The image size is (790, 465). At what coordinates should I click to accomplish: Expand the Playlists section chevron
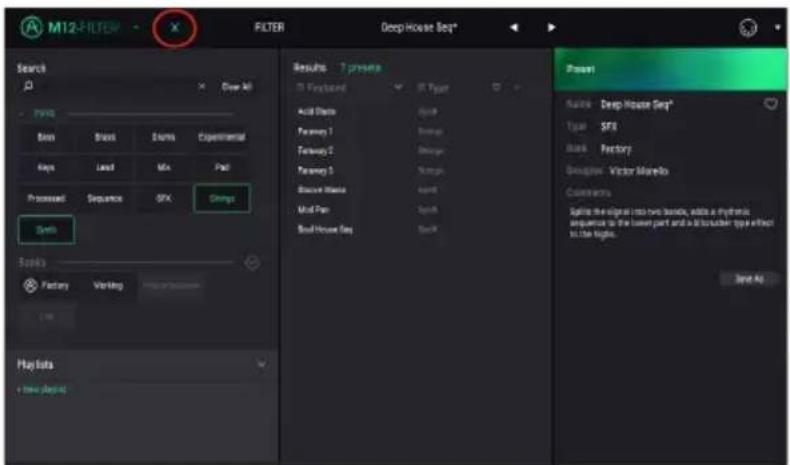[x=261, y=364]
